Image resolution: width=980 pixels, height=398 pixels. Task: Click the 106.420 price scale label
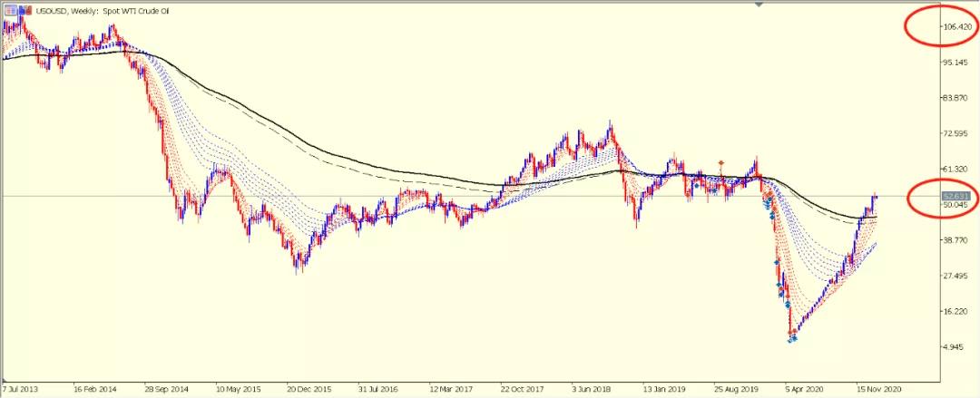[960, 27]
